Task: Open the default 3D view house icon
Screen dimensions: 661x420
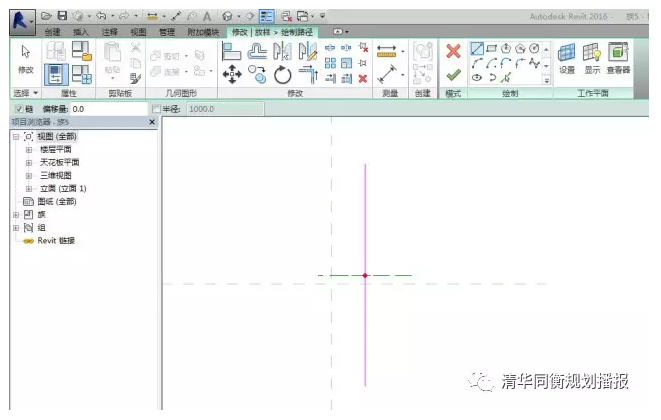Action: [x=228, y=16]
